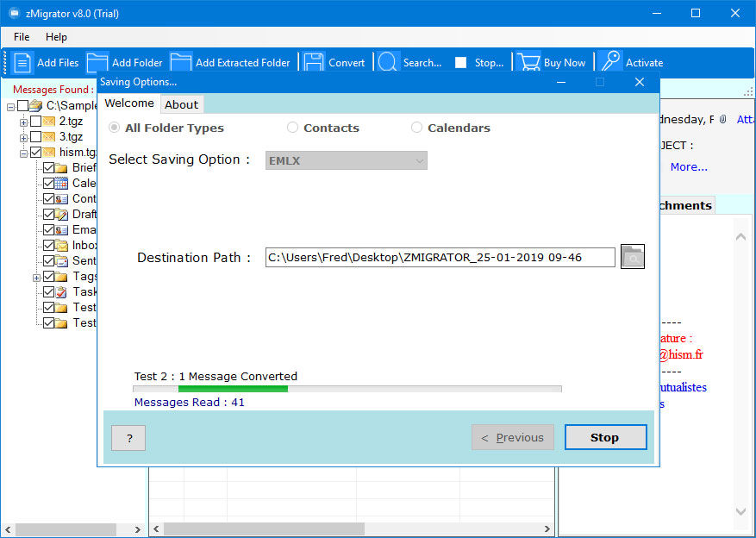Click the More... link in preview

point(689,166)
